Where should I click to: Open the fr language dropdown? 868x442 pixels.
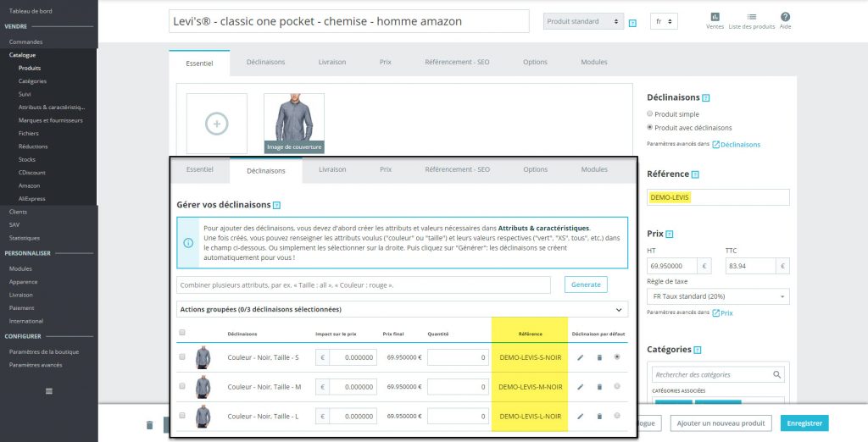pyautogui.click(x=664, y=21)
